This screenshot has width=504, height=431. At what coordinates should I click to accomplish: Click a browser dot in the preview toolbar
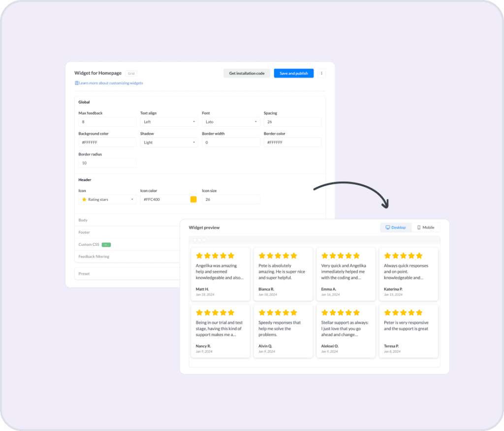pos(195,240)
